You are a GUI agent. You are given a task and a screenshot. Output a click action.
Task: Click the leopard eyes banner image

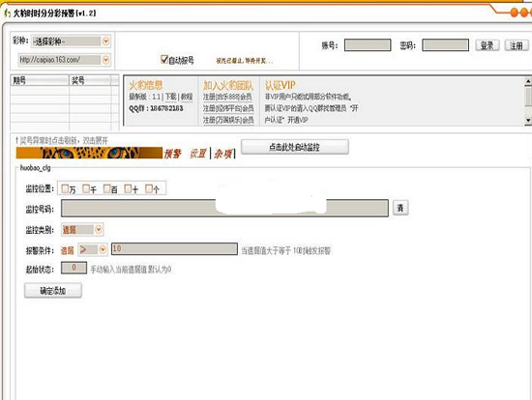coord(89,153)
